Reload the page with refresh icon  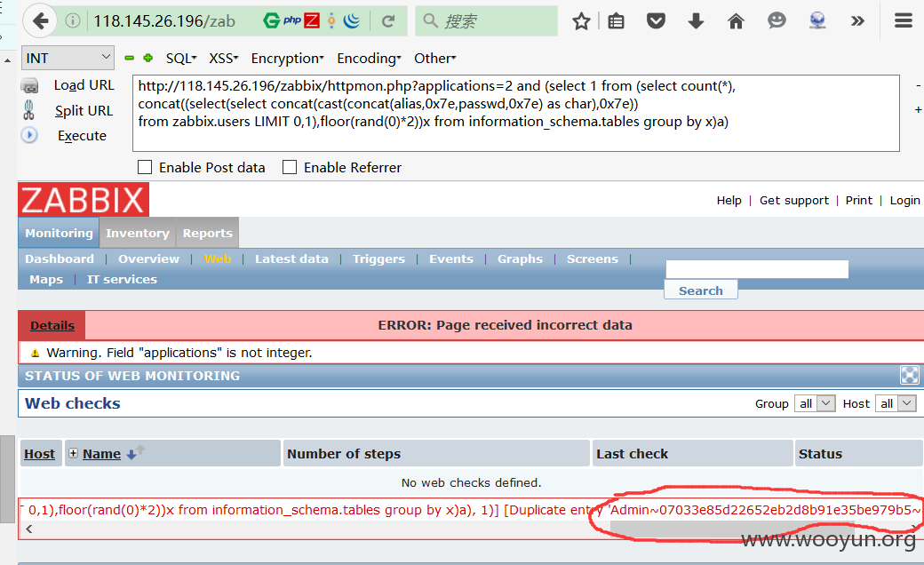(x=387, y=21)
